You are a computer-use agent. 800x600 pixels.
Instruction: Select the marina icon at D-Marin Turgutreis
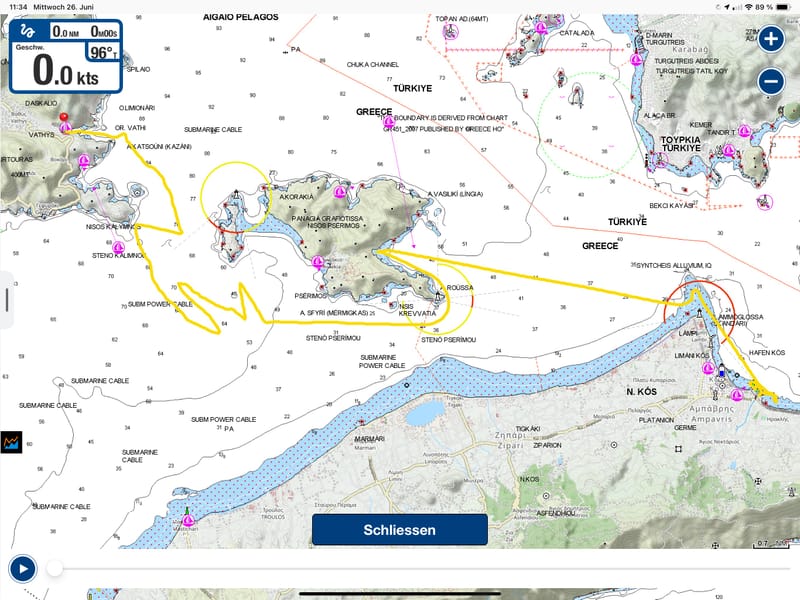[x=636, y=60]
